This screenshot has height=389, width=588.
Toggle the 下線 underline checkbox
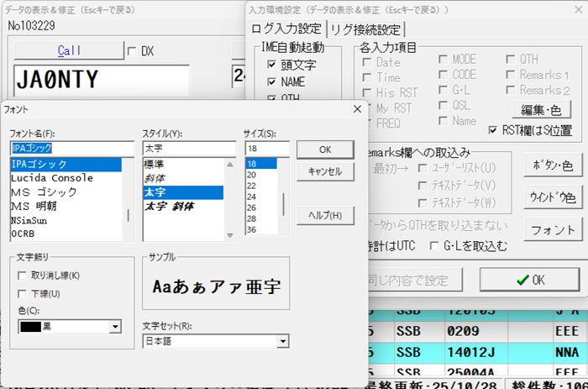click(23, 293)
